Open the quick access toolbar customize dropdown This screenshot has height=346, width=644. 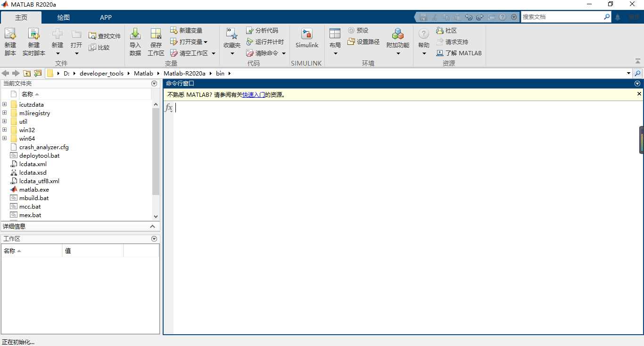coord(514,17)
